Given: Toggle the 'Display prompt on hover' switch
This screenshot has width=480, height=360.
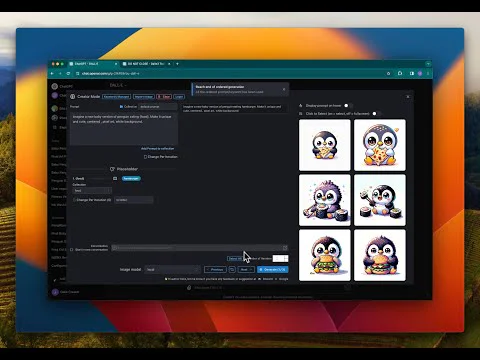Looking at the screenshot, I should tap(348, 106).
